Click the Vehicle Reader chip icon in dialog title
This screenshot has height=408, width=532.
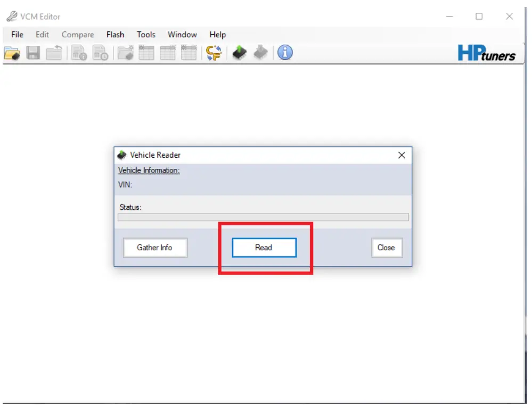(121, 155)
